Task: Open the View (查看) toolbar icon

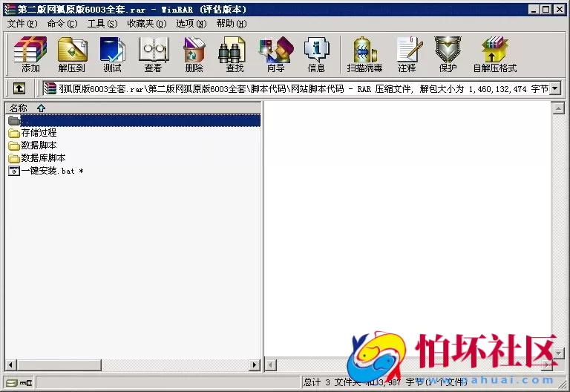Action: (153, 53)
